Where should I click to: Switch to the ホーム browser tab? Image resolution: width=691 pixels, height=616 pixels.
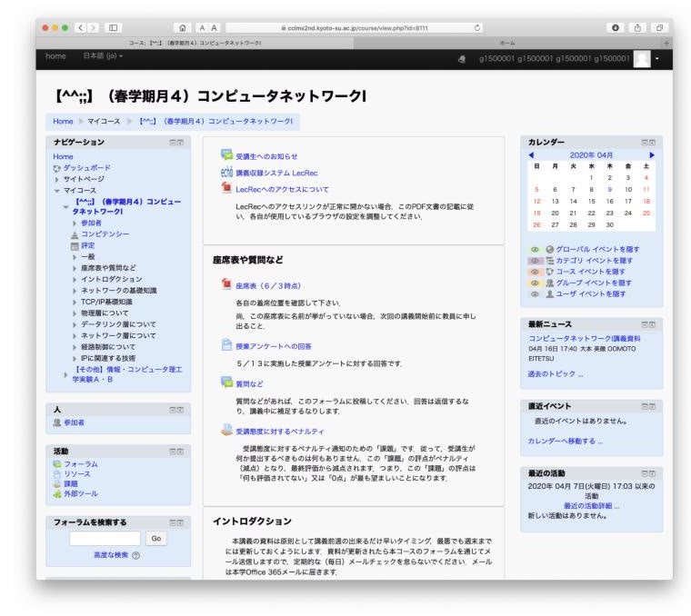point(507,43)
